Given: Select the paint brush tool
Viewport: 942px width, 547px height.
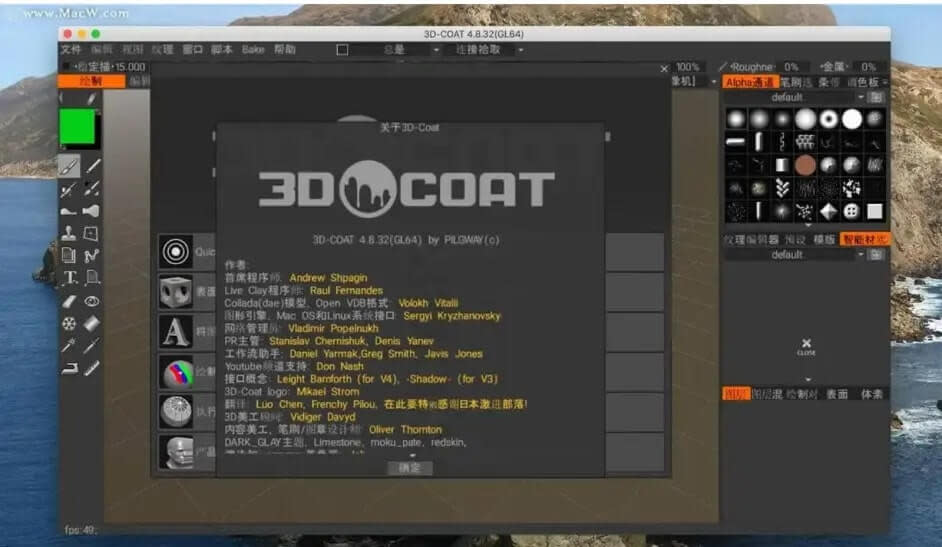Looking at the screenshot, I should (68, 166).
